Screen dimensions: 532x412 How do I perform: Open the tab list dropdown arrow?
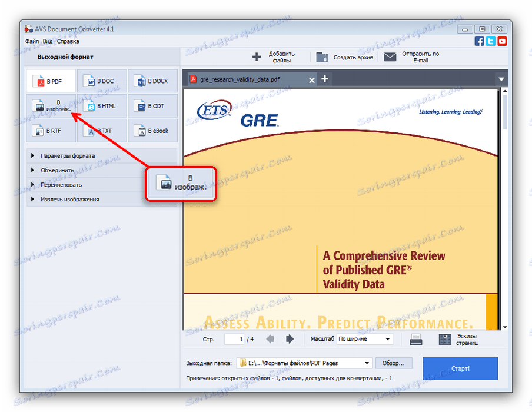(x=501, y=79)
